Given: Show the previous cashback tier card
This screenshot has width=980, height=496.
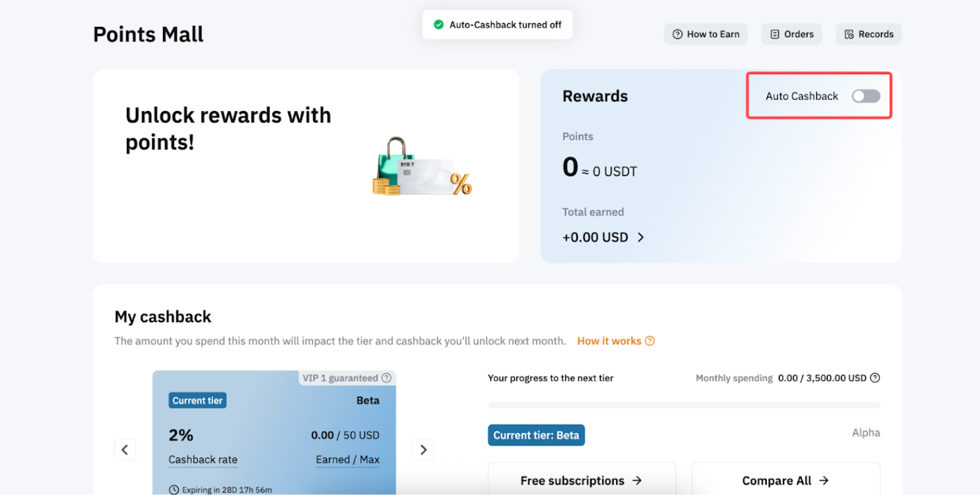Looking at the screenshot, I should point(125,450).
